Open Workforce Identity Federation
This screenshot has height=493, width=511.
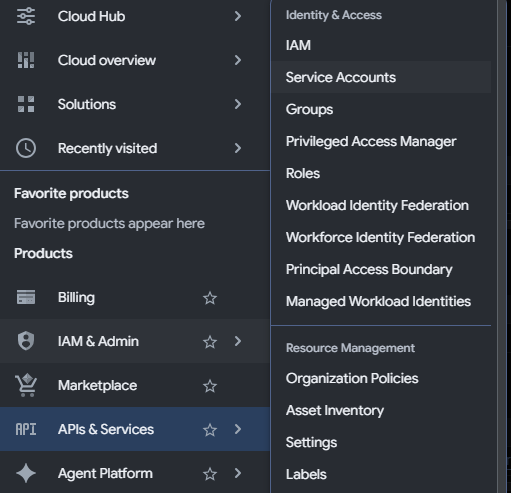pos(380,237)
